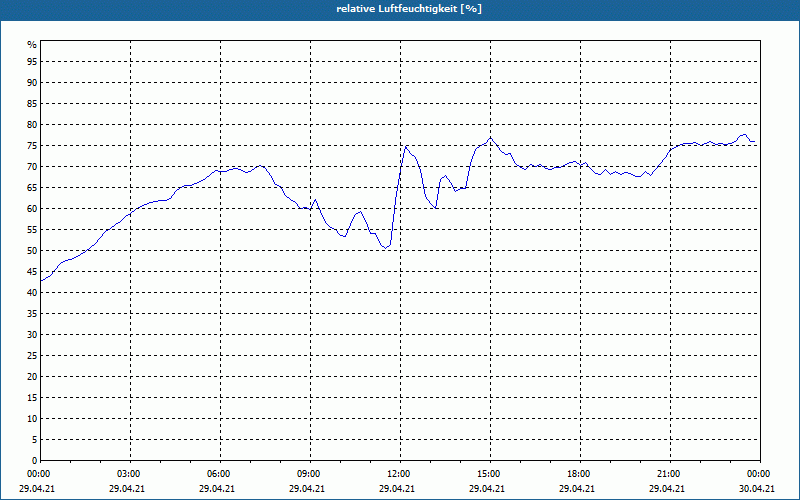Select the 25 y-axis label
This screenshot has height=500, width=800.
(32, 356)
